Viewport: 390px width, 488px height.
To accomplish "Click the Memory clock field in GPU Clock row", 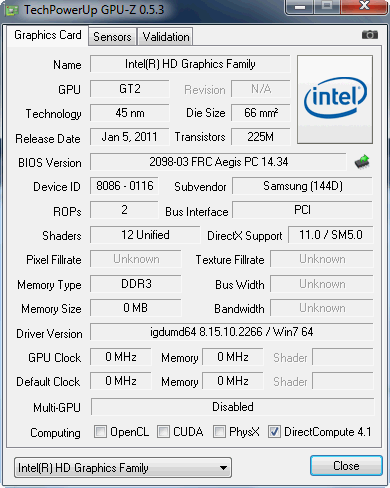I will (233, 357).
